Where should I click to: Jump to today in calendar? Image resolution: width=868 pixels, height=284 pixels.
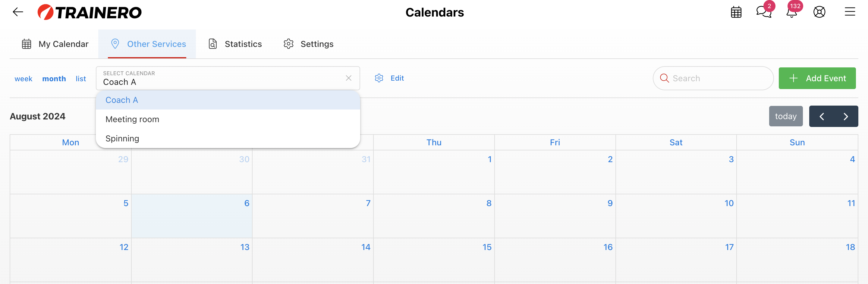point(785,116)
